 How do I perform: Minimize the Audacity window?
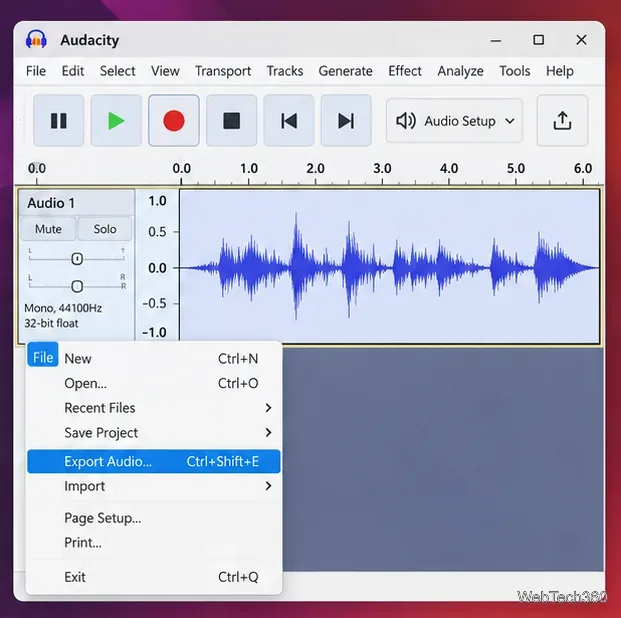pyautogui.click(x=495, y=40)
